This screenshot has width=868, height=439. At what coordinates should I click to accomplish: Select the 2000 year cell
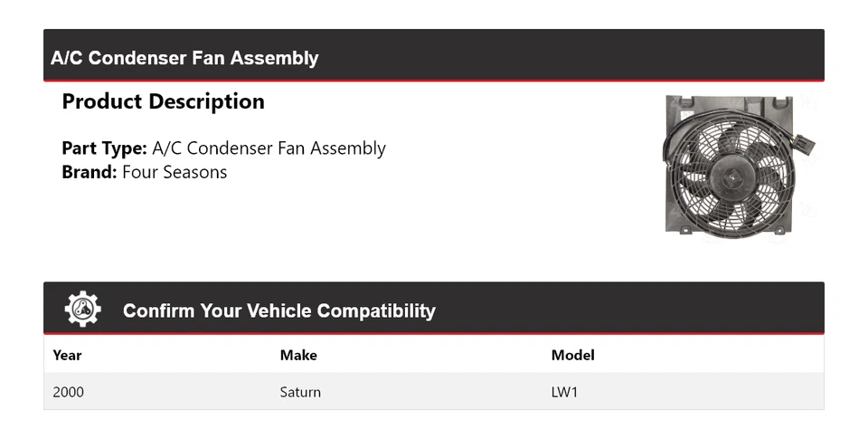pos(69,392)
